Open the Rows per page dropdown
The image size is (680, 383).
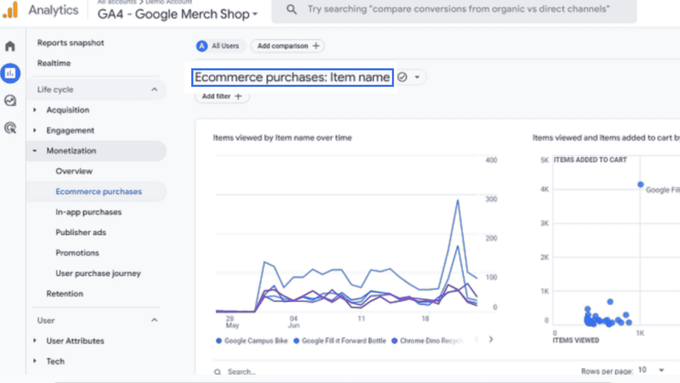[661, 370]
